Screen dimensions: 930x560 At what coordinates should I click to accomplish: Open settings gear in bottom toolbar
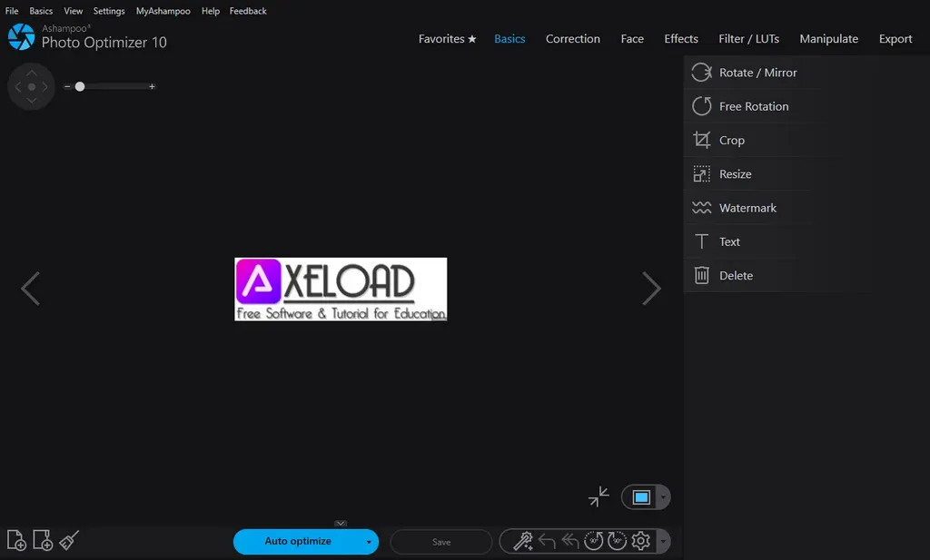[640, 541]
